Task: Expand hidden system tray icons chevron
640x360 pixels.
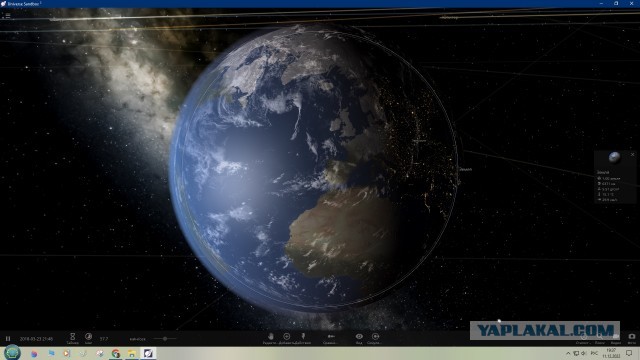Action: (x=568, y=353)
